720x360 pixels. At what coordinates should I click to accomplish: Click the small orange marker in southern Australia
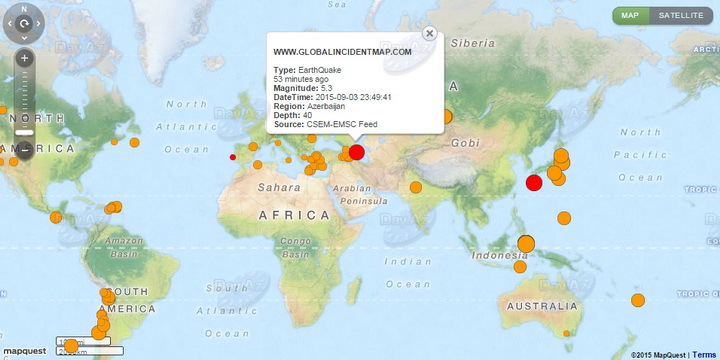click(x=567, y=333)
